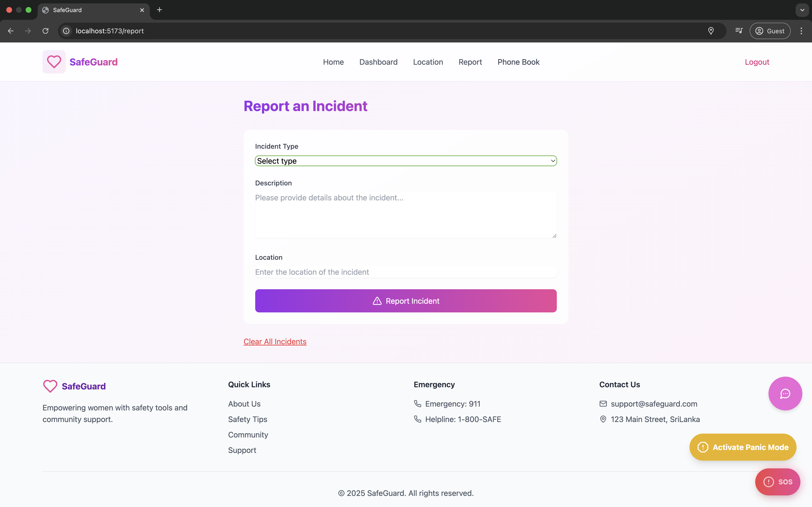812x507 pixels.
Task: Click the incident location input field
Action: point(405,272)
